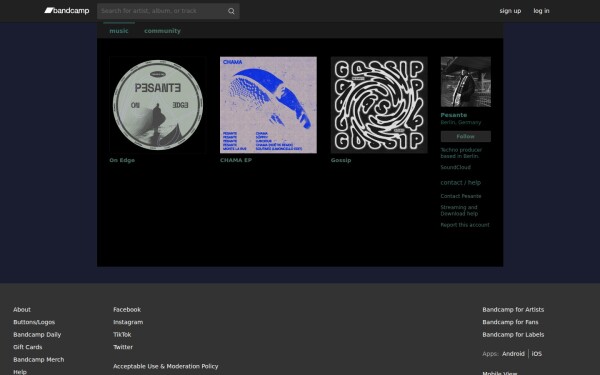
Task: Open the About footer link
Action: (x=22, y=310)
